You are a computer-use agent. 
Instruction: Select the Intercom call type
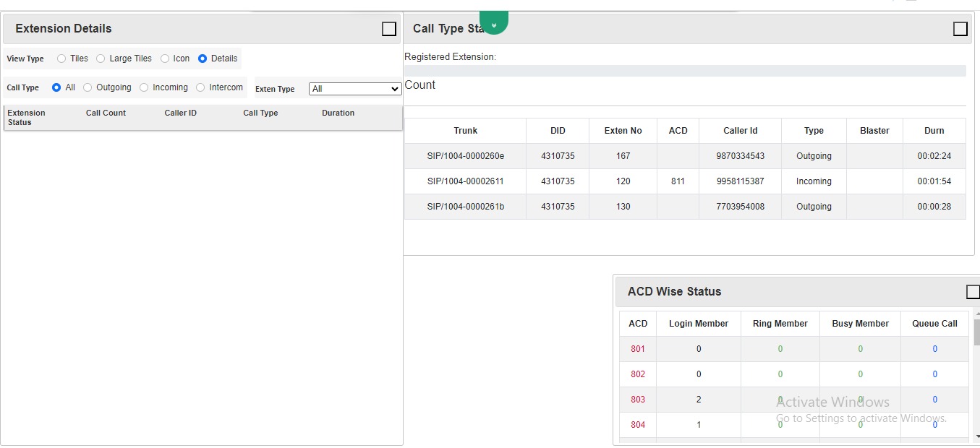pos(200,87)
